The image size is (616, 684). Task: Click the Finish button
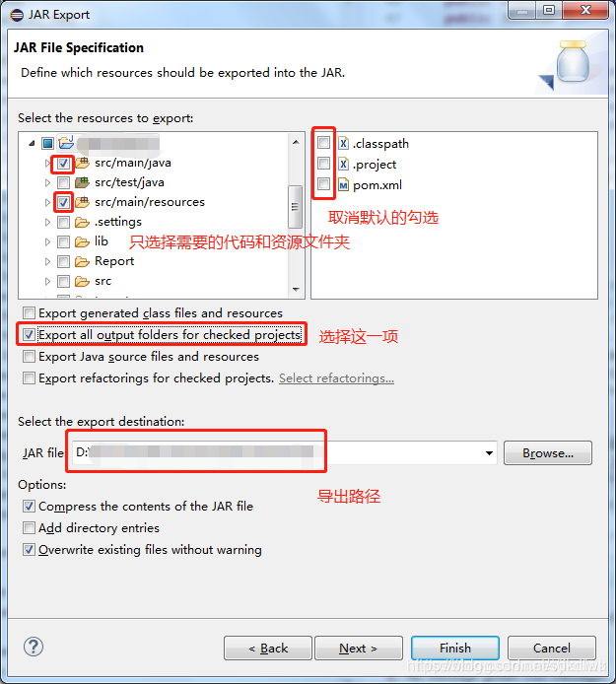[455, 649]
